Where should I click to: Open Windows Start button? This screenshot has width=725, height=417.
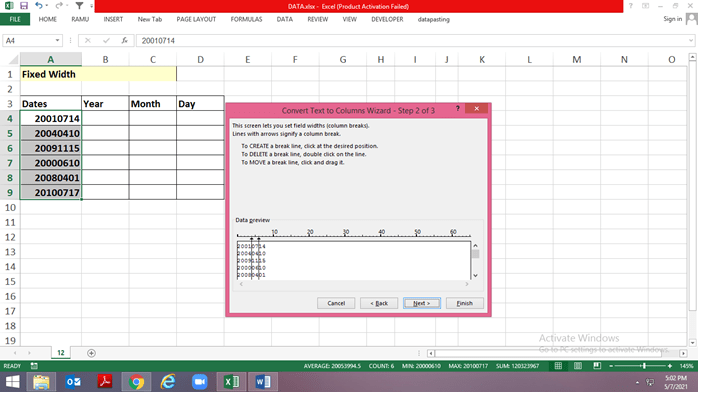pyautogui.click(x=12, y=382)
